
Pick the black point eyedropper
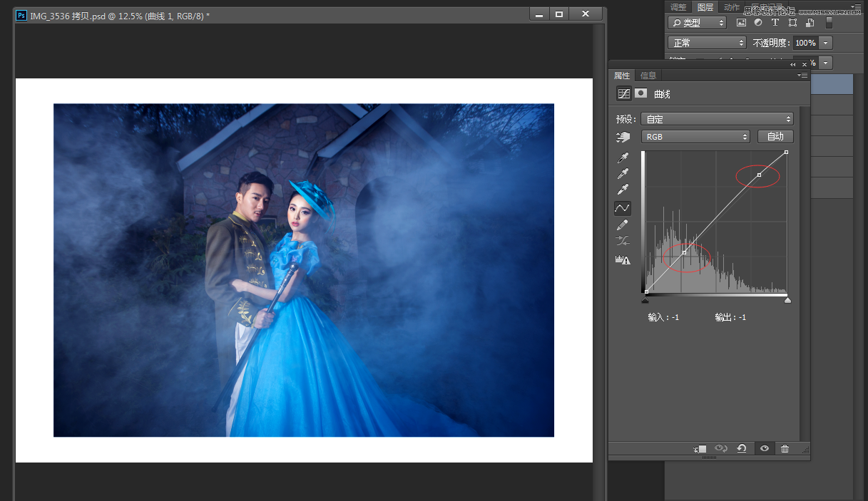(x=623, y=157)
